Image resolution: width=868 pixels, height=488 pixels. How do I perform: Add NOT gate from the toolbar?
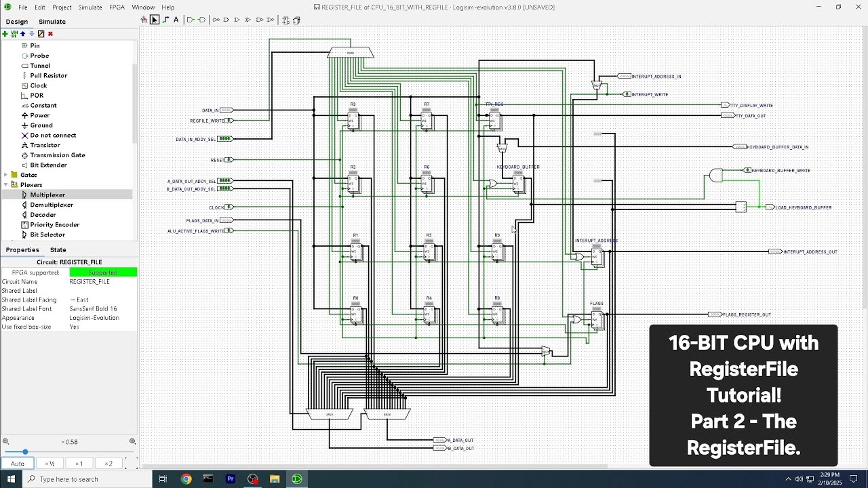tap(216, 20)
